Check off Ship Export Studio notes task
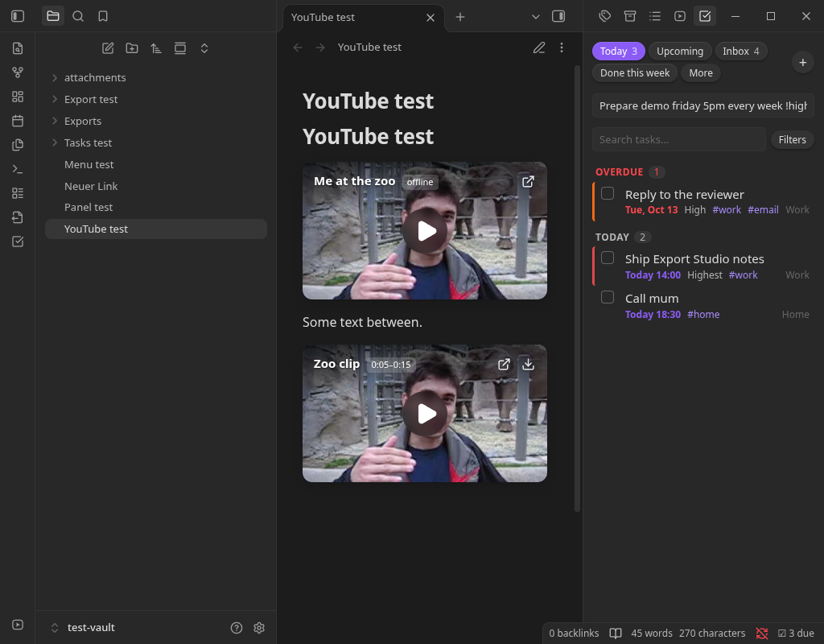The width and height of the screenshot is (824, 644). pos(608,258)
